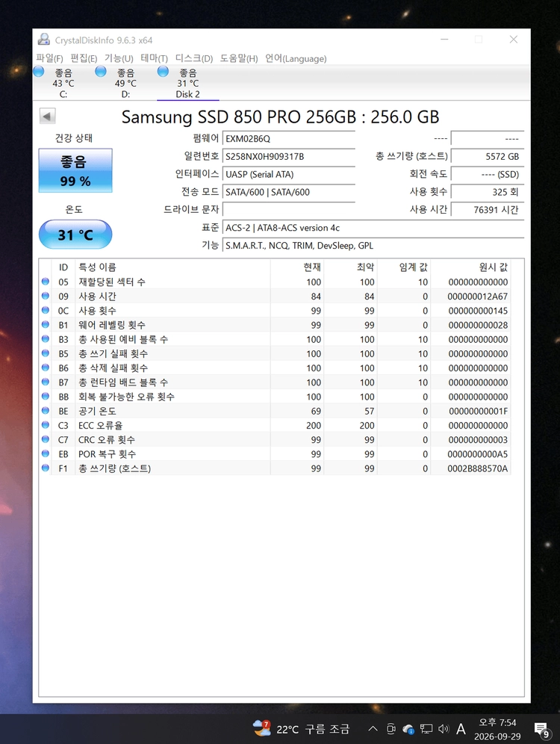Viewport: 560px width, 744px height.
Task: Click the CrystalDiskInfo app icon in title bar
Action: click(44, 40)
